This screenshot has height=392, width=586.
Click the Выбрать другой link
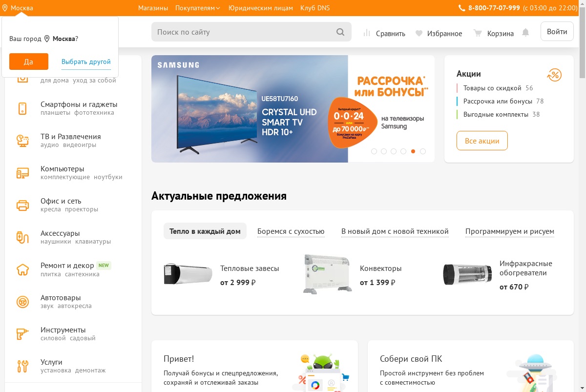(x=86, y=62)
